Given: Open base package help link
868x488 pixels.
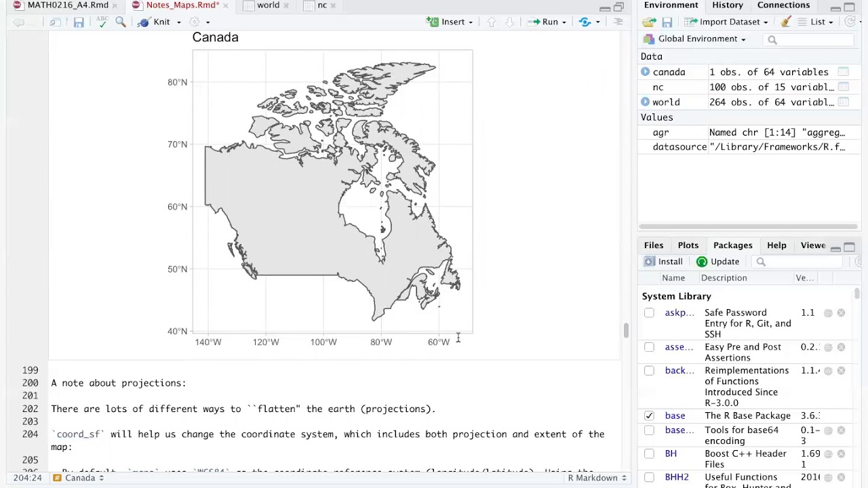Looking at the screenshot, I should pyautogui.click(x=675, y=415).
